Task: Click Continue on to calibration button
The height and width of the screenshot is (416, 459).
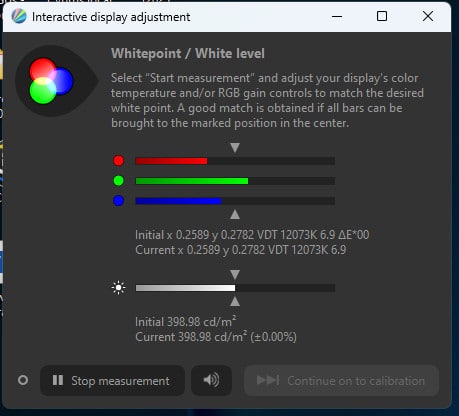Action: click(x=341, y=380)
